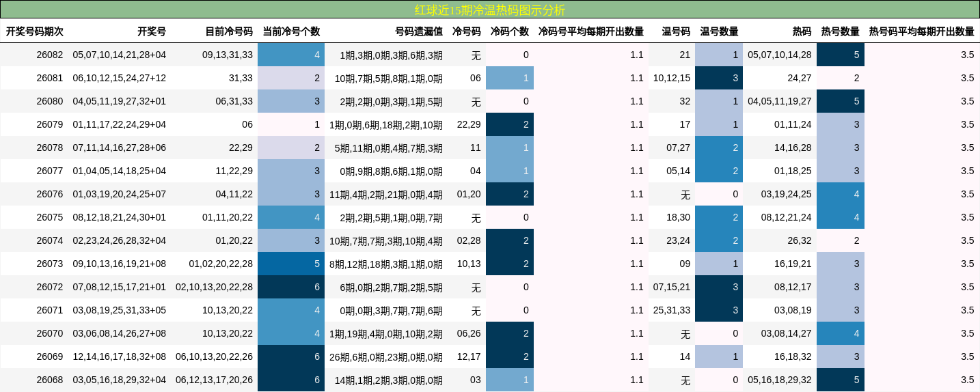The height and width of the screenshot is (392, 980).
Task: Click omission values 11期,4期,2期,21期,0期,4期
Action: [x=386, y=194]
